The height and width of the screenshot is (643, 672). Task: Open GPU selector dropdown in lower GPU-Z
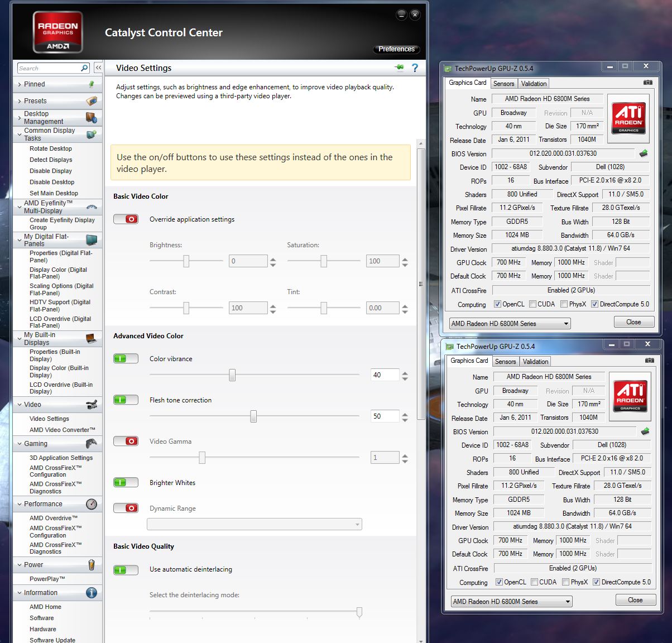point(512,601)
